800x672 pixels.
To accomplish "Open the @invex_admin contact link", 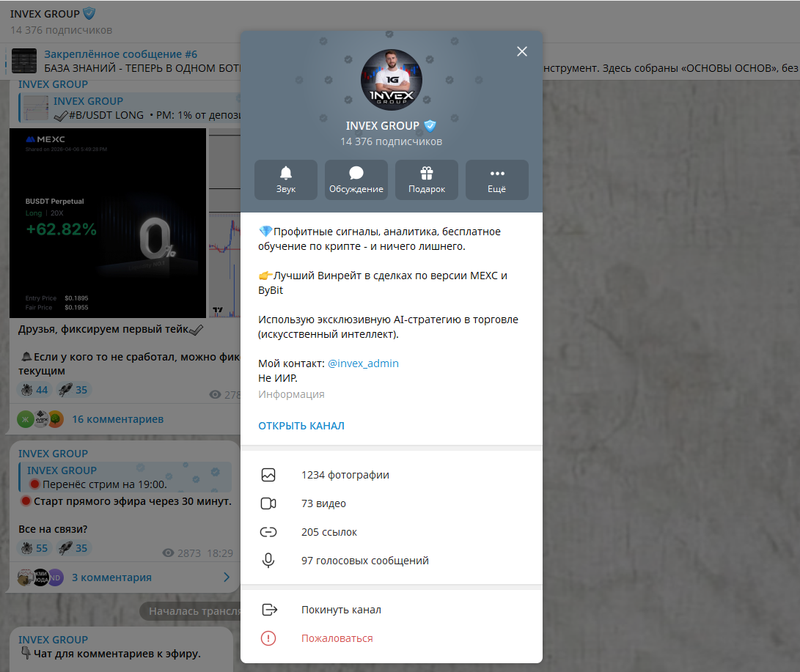I will tap(363, 363).
